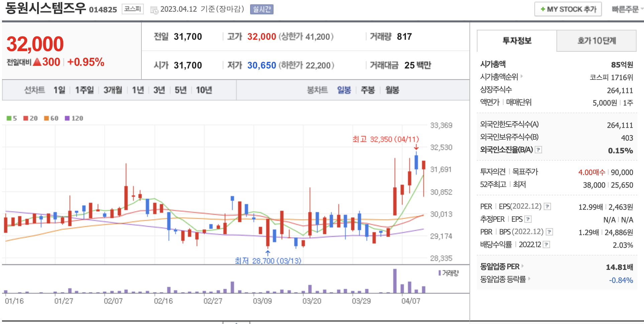Click the tallest volume bar in the 거래량 chart

tap(395, 281)
